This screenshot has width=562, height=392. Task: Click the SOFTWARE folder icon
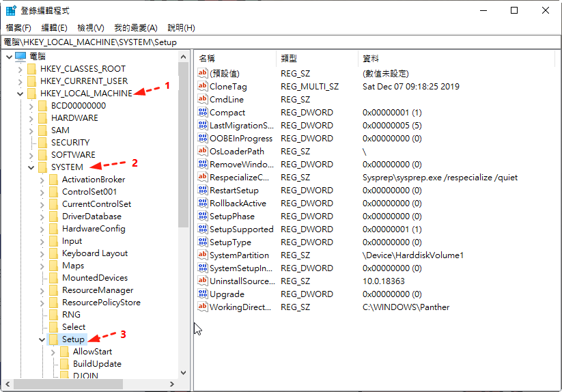[x=42, y=155]
